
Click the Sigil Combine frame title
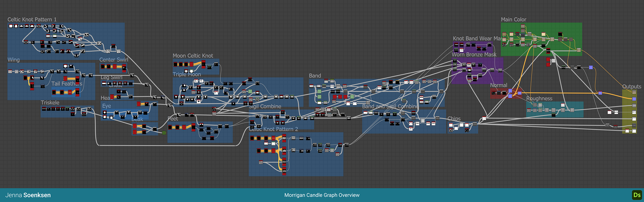click(265, 107)
